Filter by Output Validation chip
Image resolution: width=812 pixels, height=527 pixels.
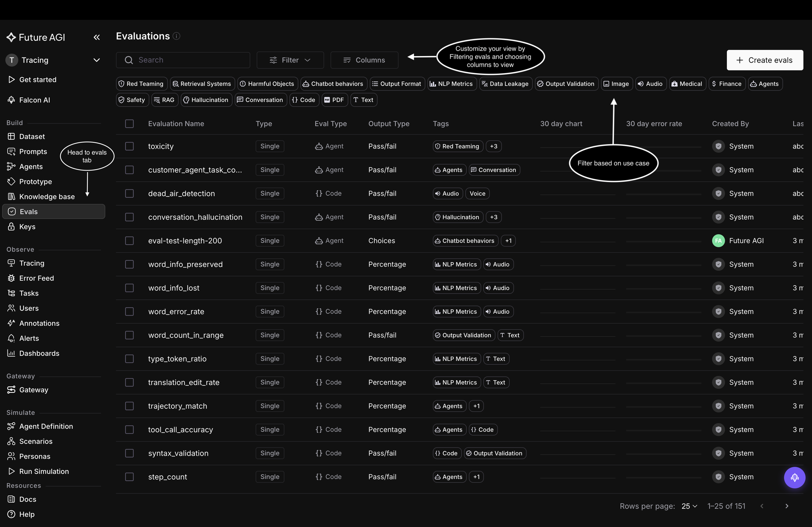point(566,84)
